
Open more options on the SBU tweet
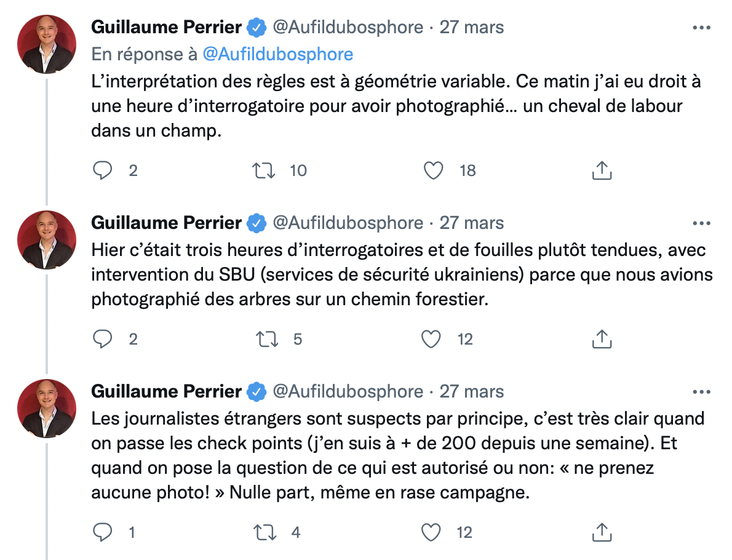[701, 223]
